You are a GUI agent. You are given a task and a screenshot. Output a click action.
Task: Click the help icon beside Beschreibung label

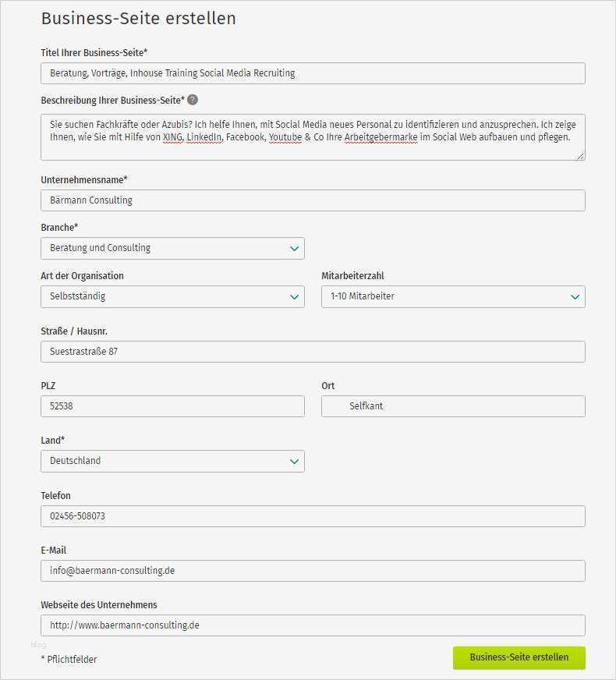tap(193, 100)
